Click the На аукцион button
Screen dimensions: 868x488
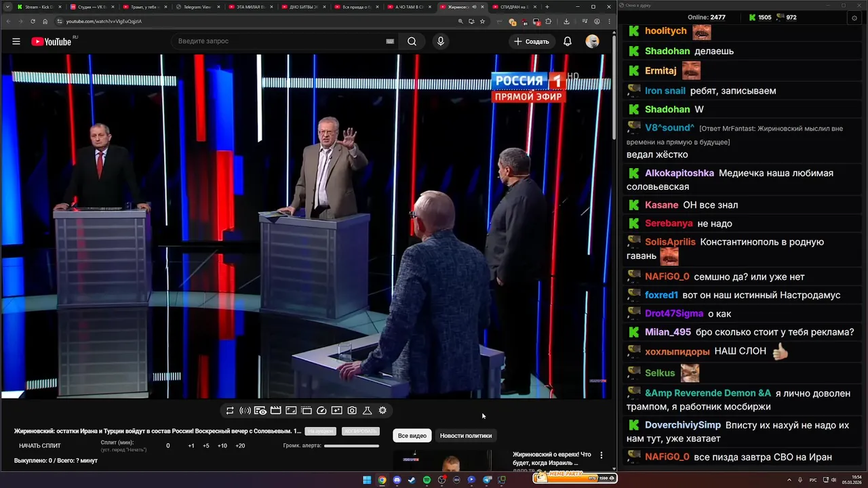click(320, 431)
